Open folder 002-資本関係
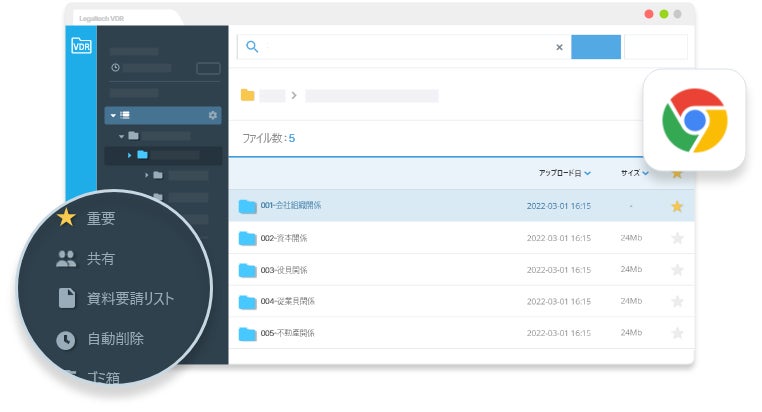762x412 pixels. [x=284, y=238]
